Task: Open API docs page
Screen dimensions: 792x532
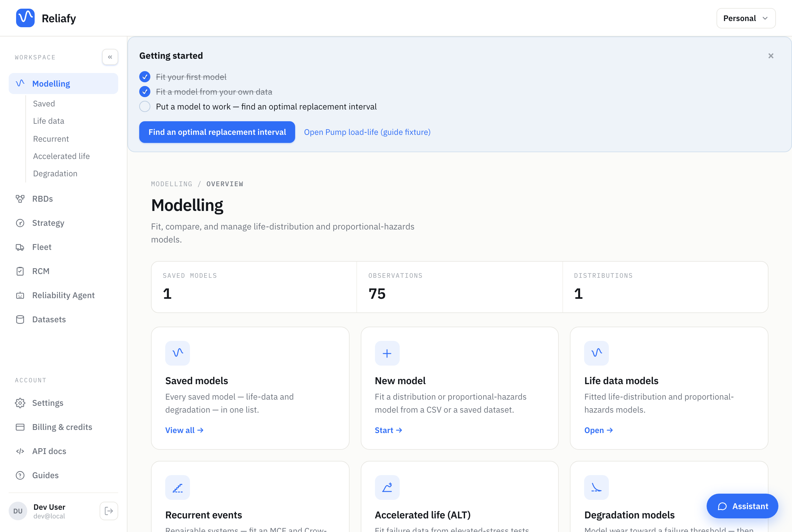Action: pos(63,451)
